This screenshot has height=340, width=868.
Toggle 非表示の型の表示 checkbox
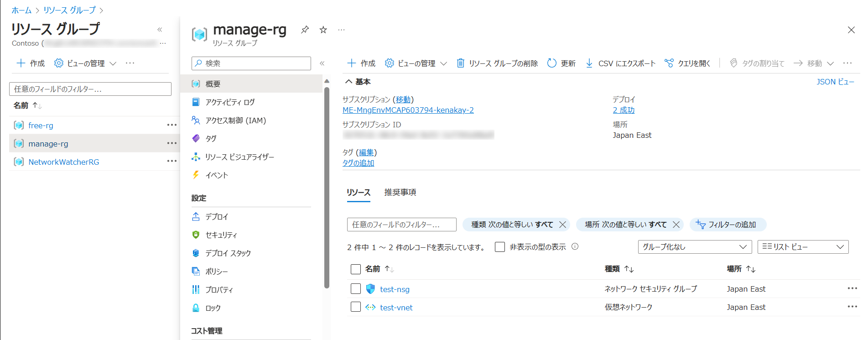click(500, 247)
